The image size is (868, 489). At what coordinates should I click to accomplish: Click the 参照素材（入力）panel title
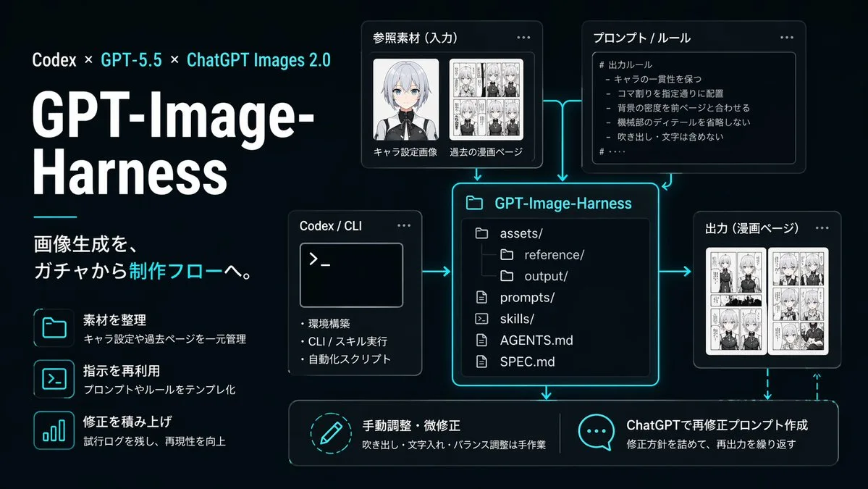coord(415,38)
